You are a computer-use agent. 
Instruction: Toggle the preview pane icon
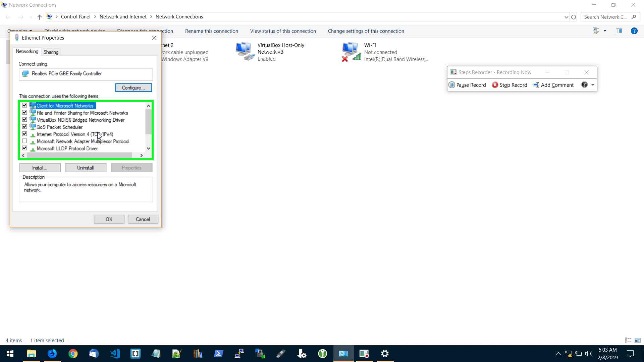tap(619, 31)
